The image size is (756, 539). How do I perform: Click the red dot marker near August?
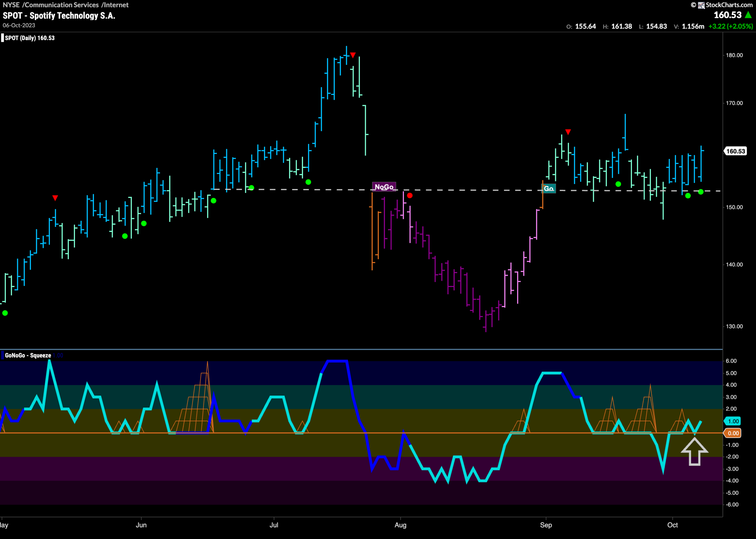tap(410, 196)
